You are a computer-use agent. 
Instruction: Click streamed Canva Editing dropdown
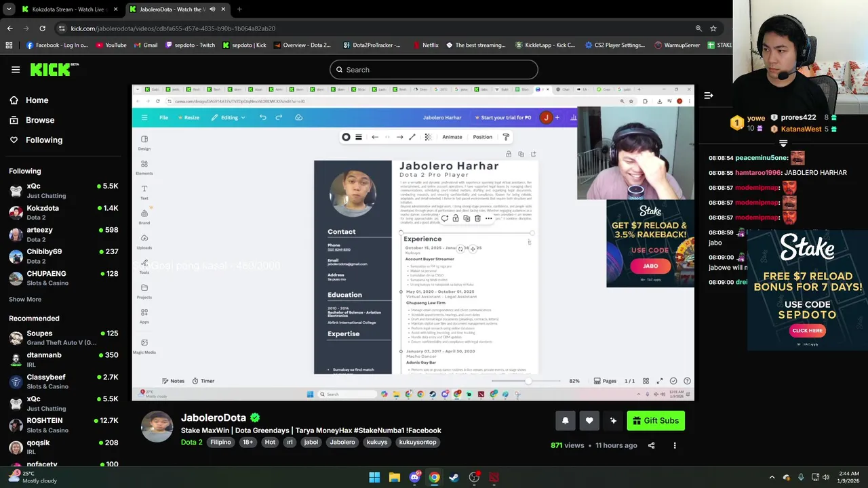(x=229, y=117)
